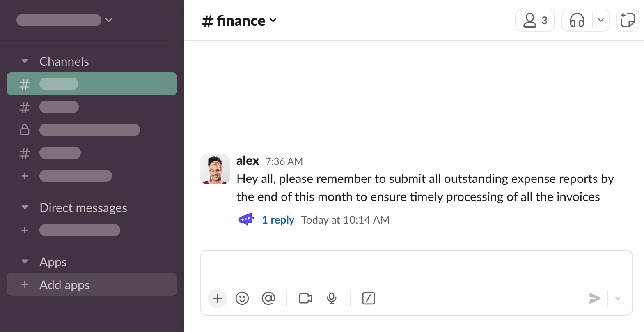644x332 pixels.
Task: Click the plus attachment button in composer
Action: point(218,298)
